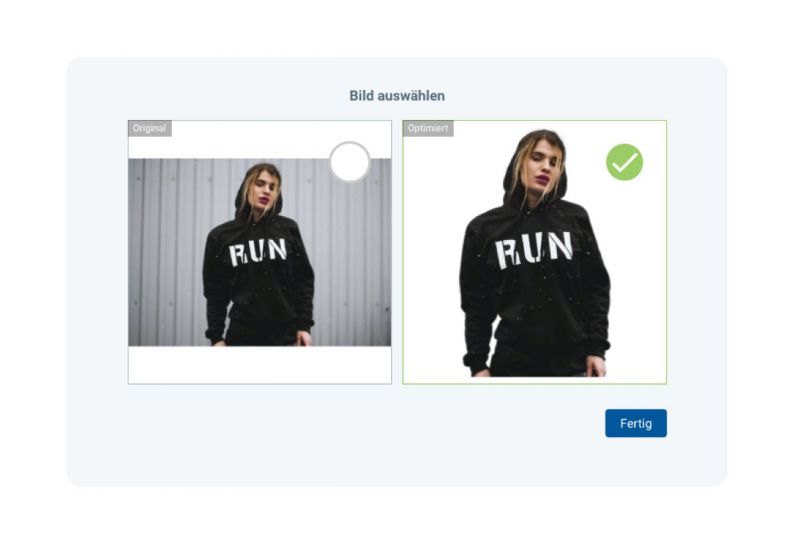Click the RUN print in the Original photo
This screenshot has height=544, width=800.
coord(258,252)
